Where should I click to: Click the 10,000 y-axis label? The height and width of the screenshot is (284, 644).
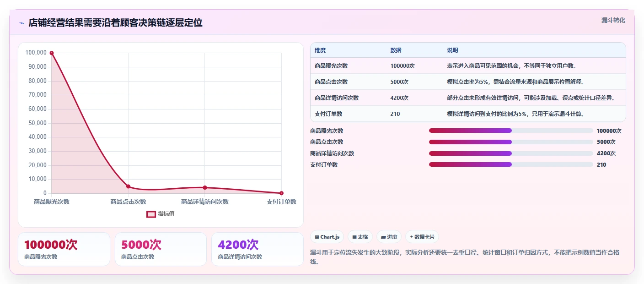(x=38, y=179)
